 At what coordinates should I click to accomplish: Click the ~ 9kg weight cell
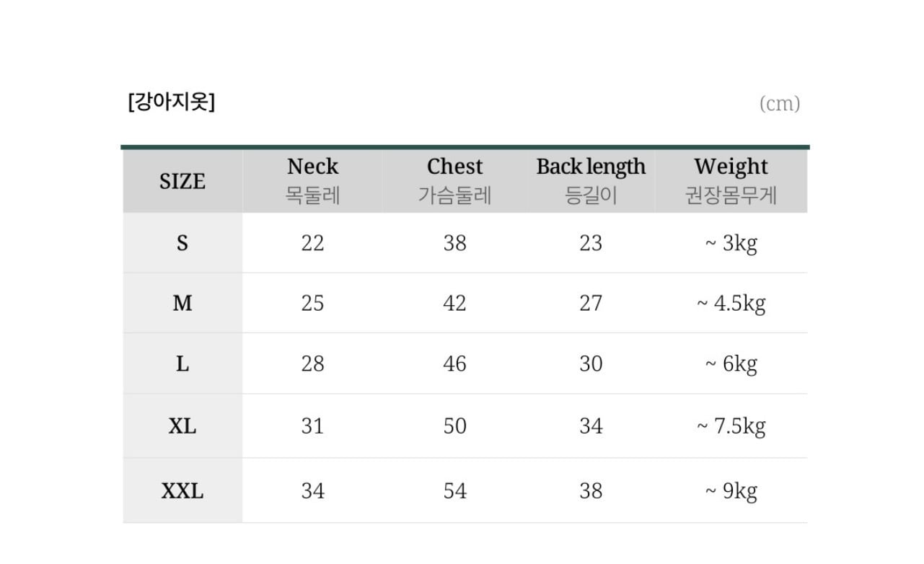click(731, 491)
